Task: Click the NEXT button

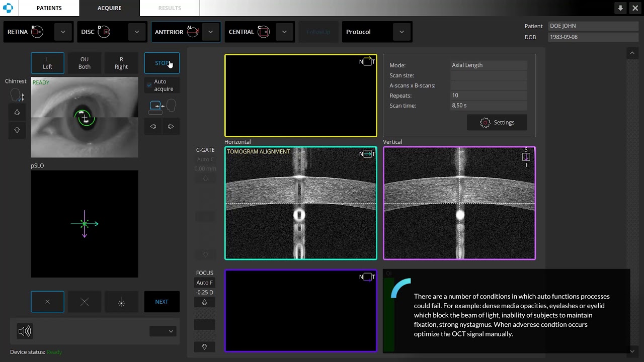Action: tap(162, 302)
